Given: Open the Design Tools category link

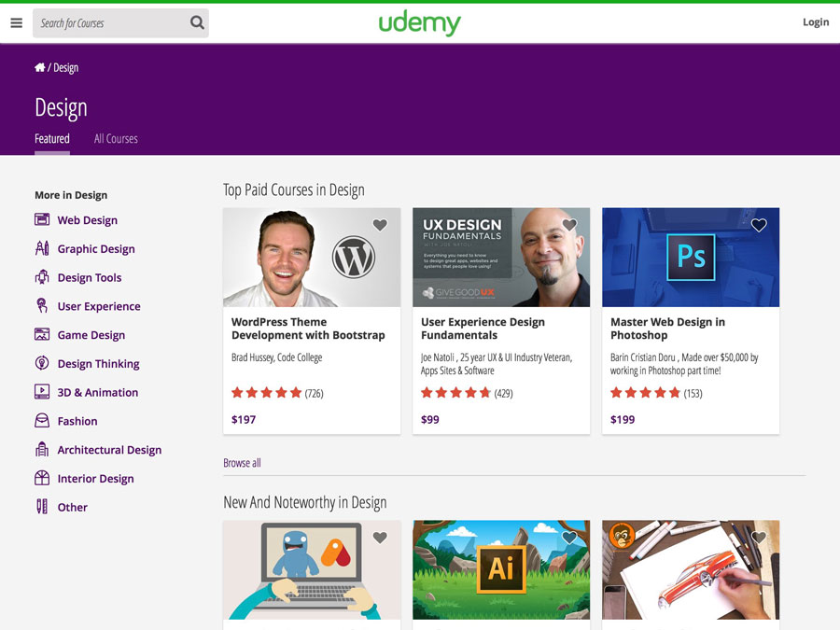Looking at the screenshot, I should click(x=90, y=277).
